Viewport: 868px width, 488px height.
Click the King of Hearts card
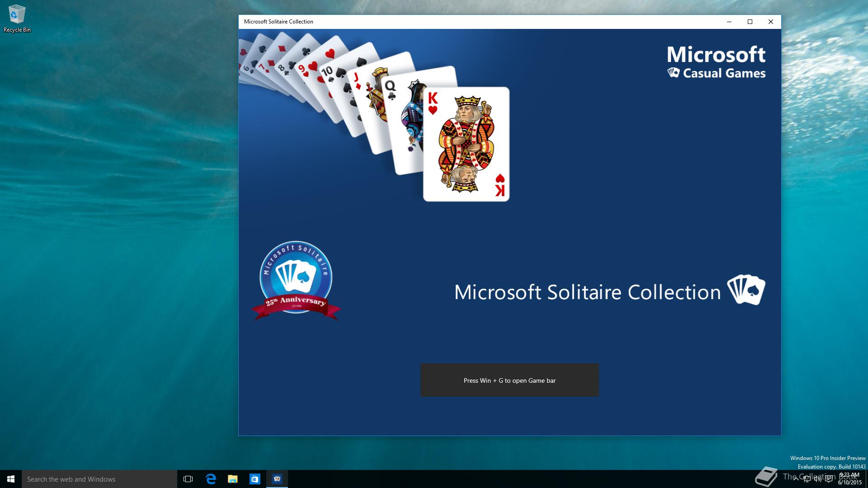coord(467,145)
